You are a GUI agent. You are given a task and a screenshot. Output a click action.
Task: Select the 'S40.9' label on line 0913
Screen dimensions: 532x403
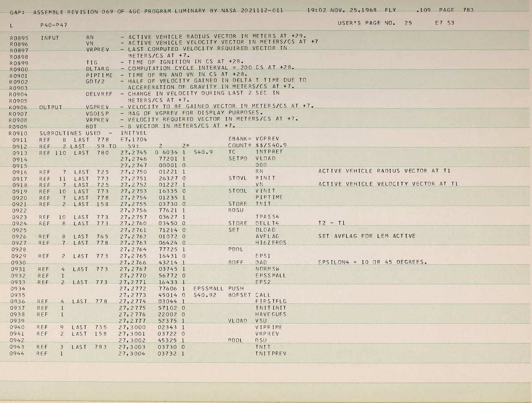click(203, 152)
